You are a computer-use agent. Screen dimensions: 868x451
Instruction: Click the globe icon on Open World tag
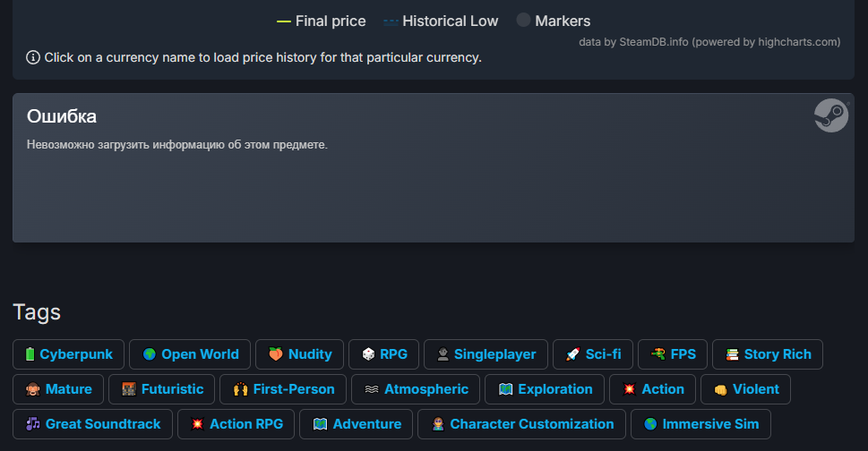[149, 354]
